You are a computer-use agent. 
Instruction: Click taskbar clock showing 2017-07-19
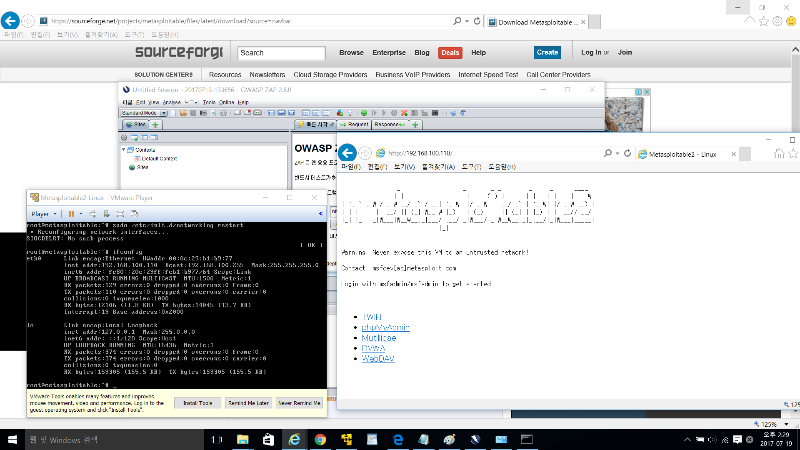(x=776, y=439)
